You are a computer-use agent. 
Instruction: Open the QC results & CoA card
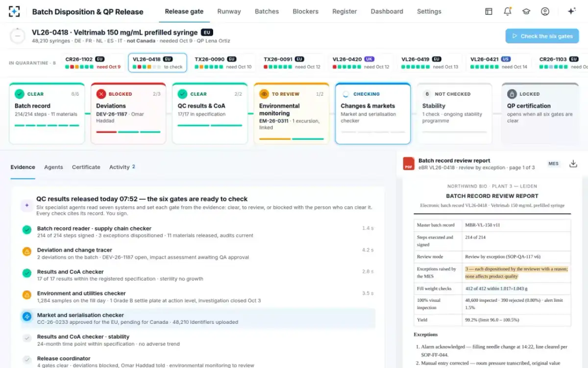coord(210,113)
